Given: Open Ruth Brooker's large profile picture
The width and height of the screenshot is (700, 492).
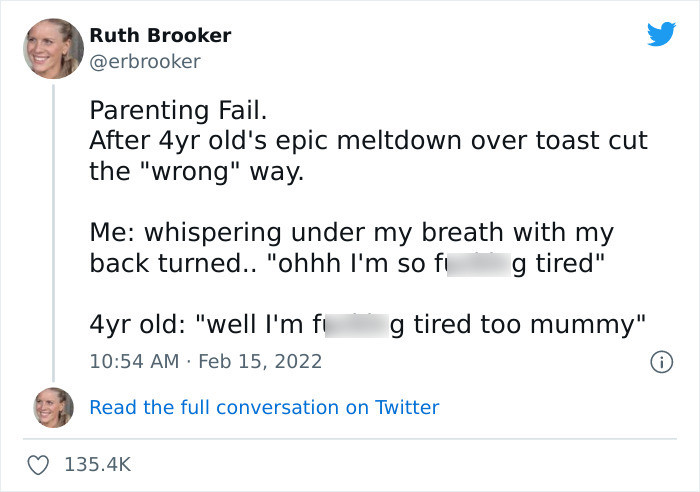Looking at the screenshot, I should point(51,49).
